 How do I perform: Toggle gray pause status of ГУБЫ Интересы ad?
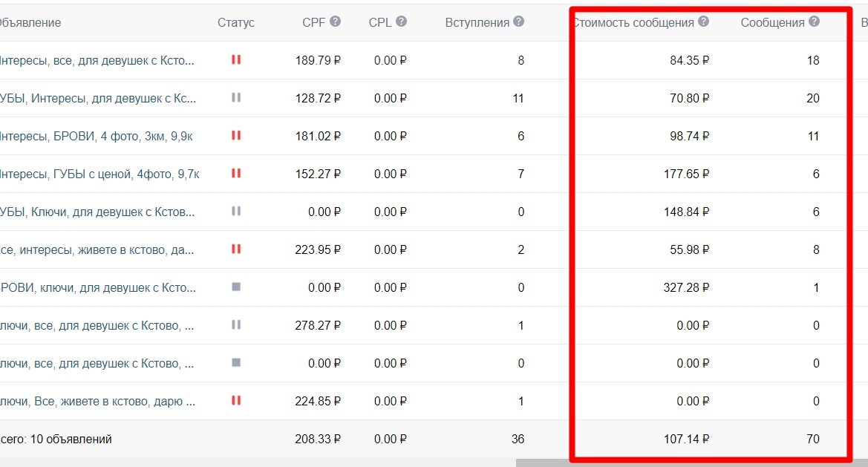coord(236,97)
